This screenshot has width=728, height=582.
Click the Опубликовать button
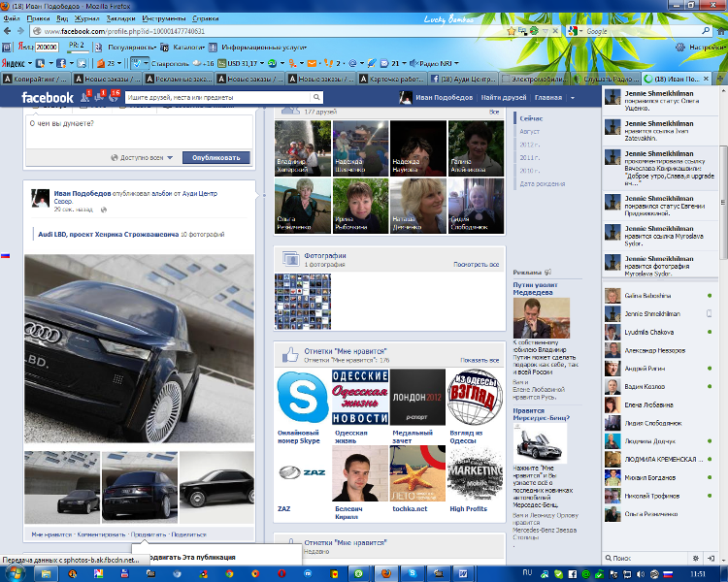(216, 158)
